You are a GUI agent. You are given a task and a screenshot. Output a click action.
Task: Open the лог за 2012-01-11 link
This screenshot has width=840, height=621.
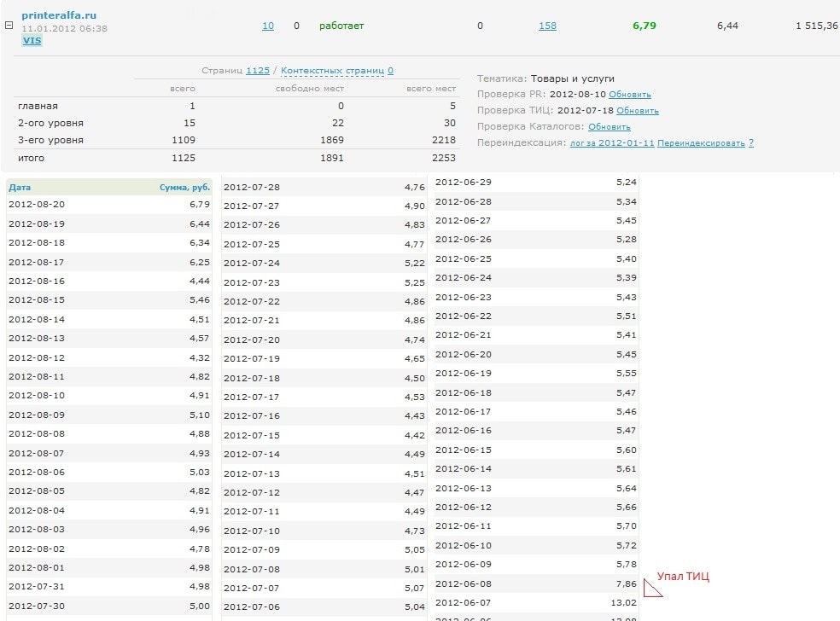(x=612, y=143)
